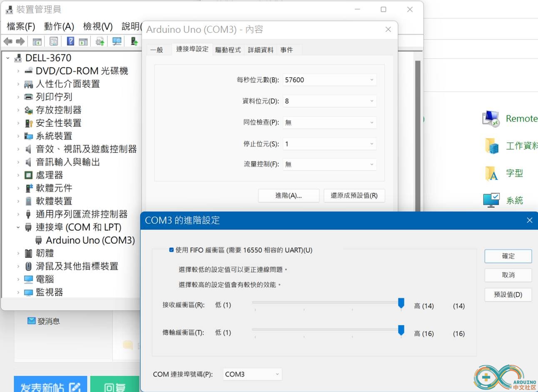Click the 還原成預設值(R) button
Viewport: 538px width, 392px height.
(354, 195)
